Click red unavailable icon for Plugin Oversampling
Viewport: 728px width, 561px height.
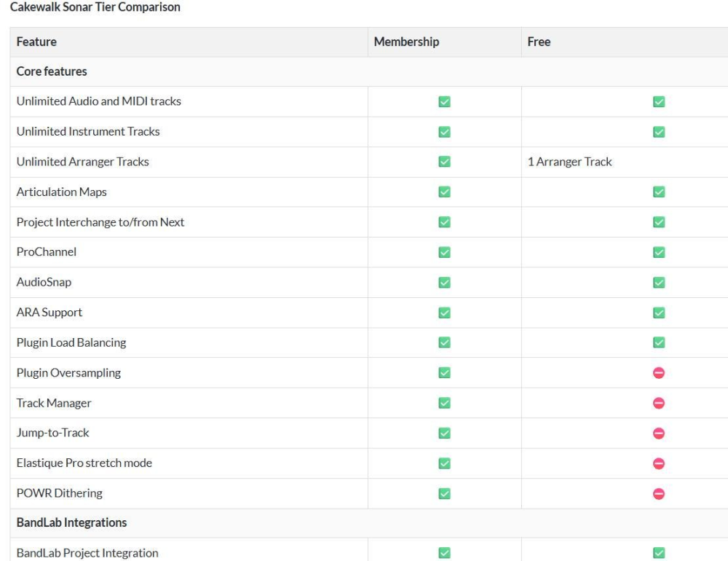659,373
